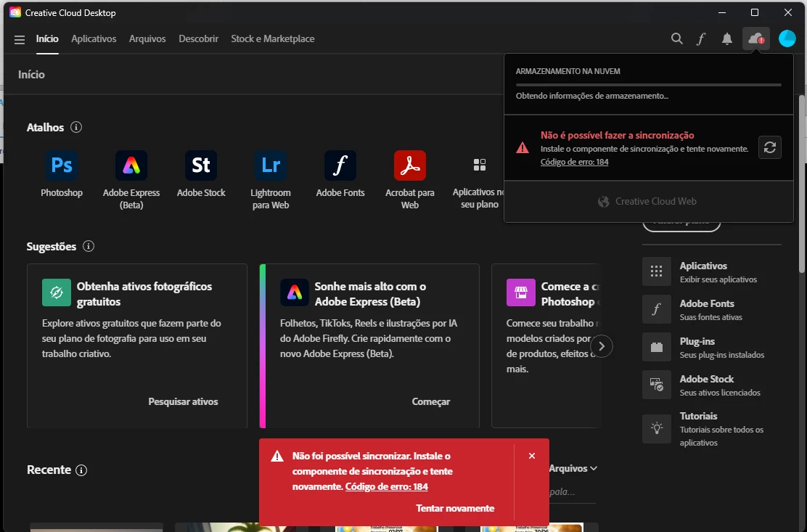Screen dimensions: 807x532
Task: Open Creative Cloud Web
Action: point(647,201)
